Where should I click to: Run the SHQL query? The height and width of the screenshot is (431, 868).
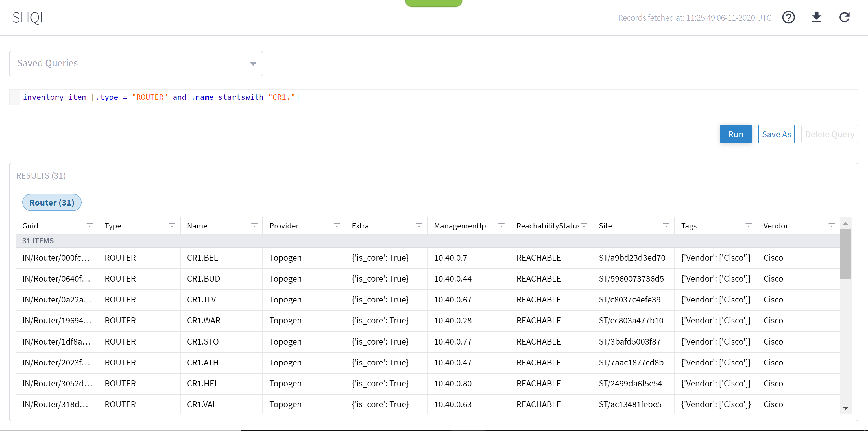point(736,134)
